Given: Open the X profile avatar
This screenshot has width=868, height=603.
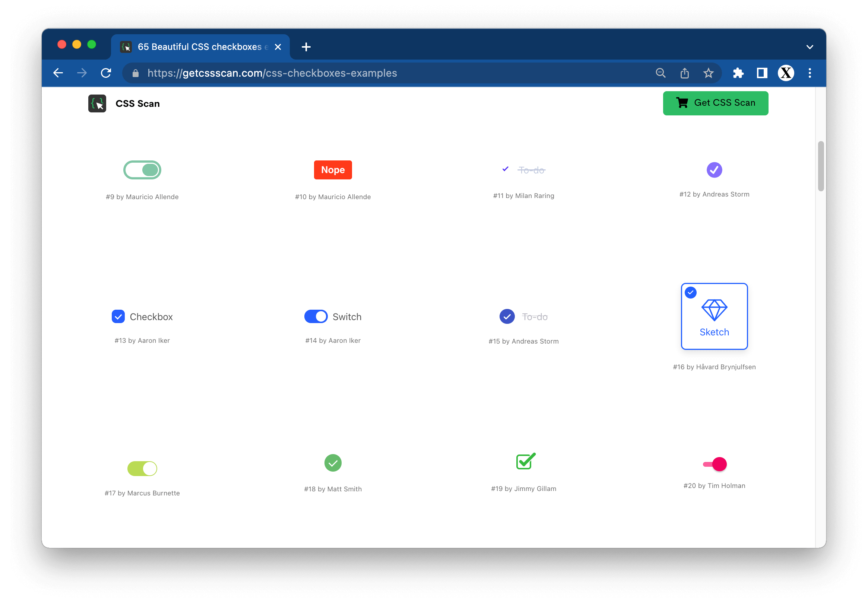Looking at the screenshot, I should [x=786, y=73].
